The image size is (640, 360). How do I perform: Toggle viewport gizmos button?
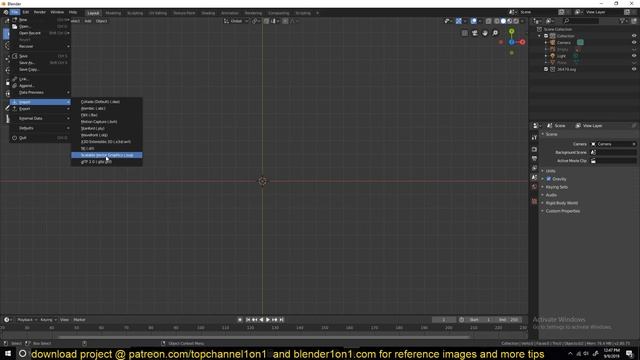[x=459, y=21]
